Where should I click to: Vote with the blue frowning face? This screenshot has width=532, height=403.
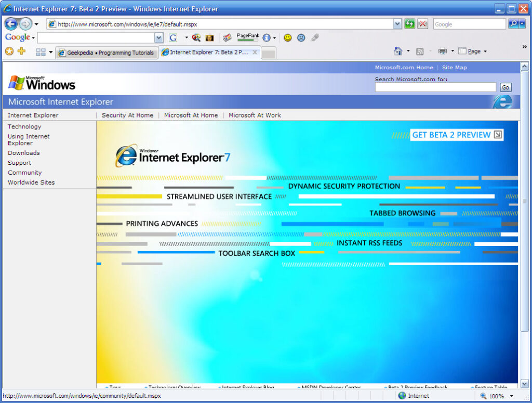pos(301,37)
